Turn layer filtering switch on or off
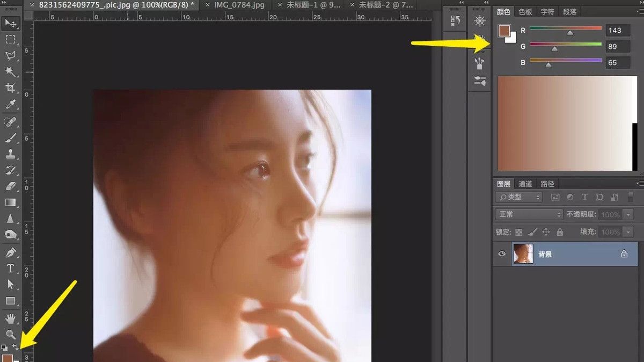 tap(631, 197)
